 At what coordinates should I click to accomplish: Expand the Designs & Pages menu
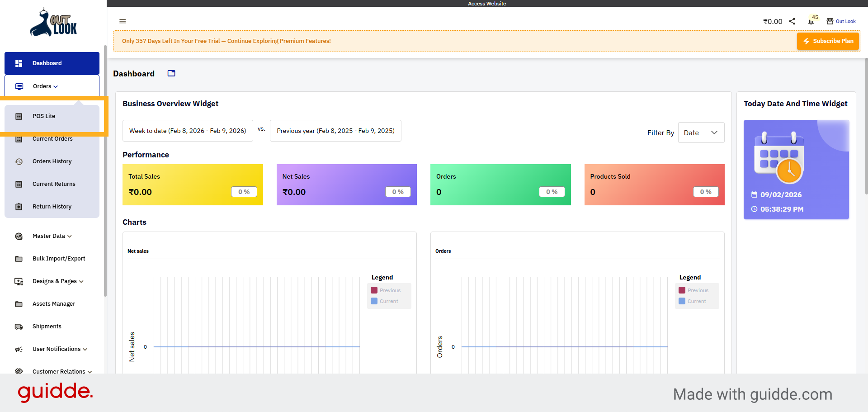pos(54,281)
